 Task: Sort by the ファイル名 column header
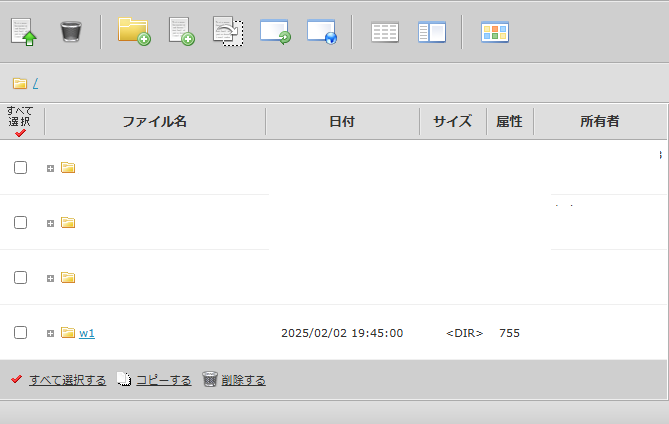155,122
